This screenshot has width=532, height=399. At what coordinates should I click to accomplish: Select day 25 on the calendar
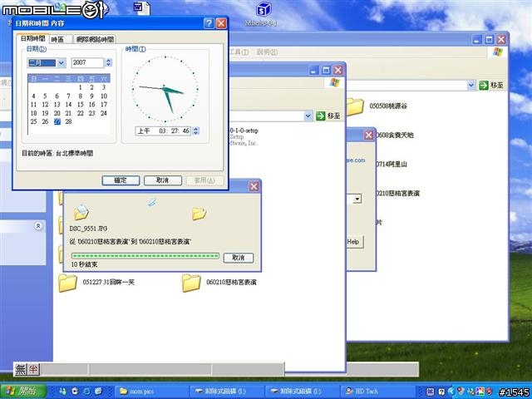[x=33, y=121]
